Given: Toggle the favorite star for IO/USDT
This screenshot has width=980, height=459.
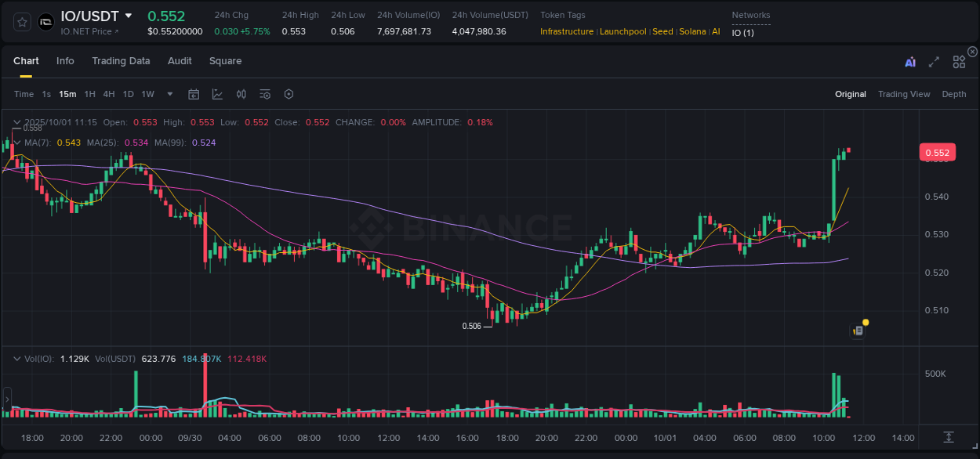Looking at the screenshot, I should point(22,21).
